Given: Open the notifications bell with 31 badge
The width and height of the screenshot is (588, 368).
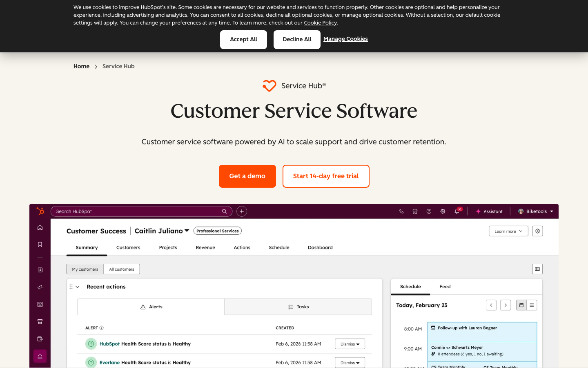Looking at the screenshot, I should 458,211.
